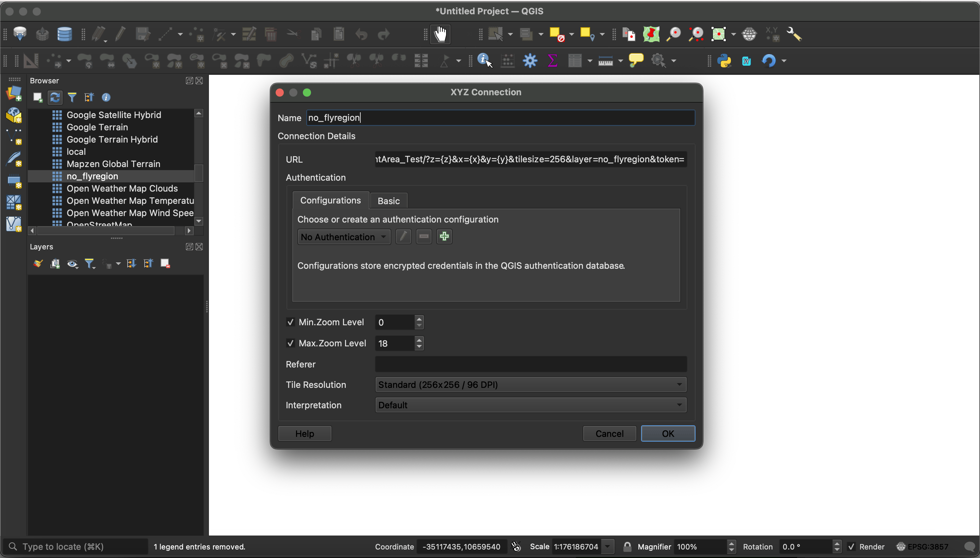The height and width of the screenshot is (558, 980).
Task: Click the Cancel button
Action: point(609,433)
